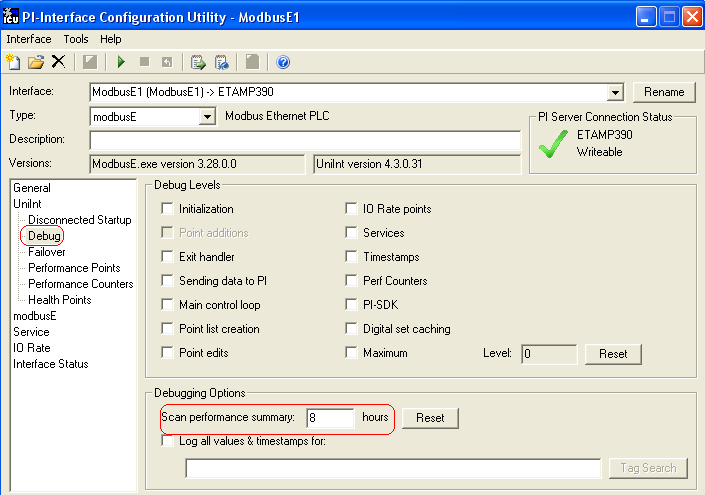Image resolution: width=705 pixels, height=495 pixels.
Task: Click Reset button for scan performance summary
Action: (430, 418)
